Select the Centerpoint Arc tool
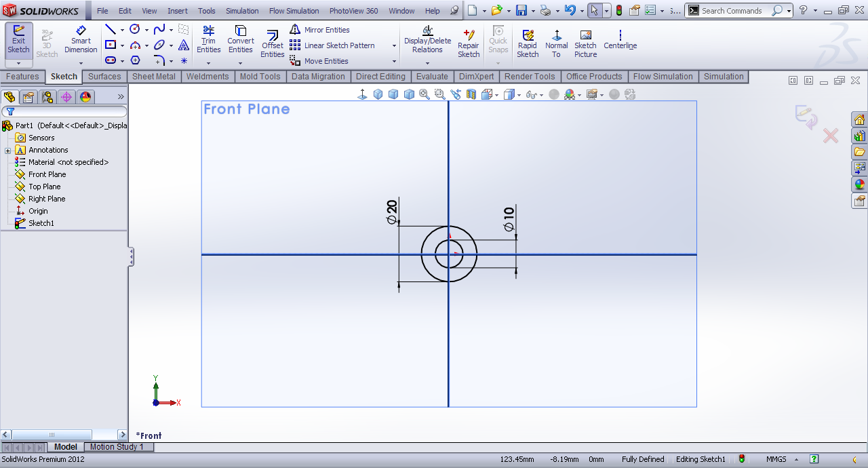This screenshot has width=868, height=468. (x=134, y=45)
